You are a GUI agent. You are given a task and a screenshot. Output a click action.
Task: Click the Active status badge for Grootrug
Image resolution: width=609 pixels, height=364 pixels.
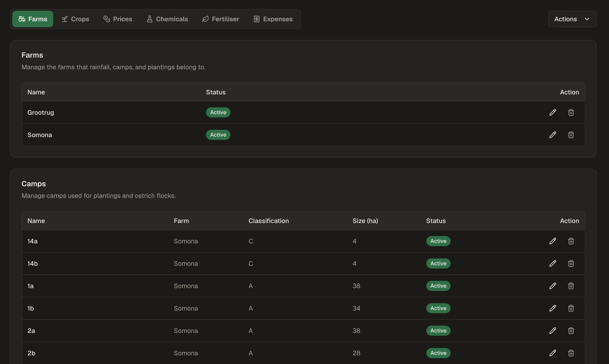[x=218, y=112]
